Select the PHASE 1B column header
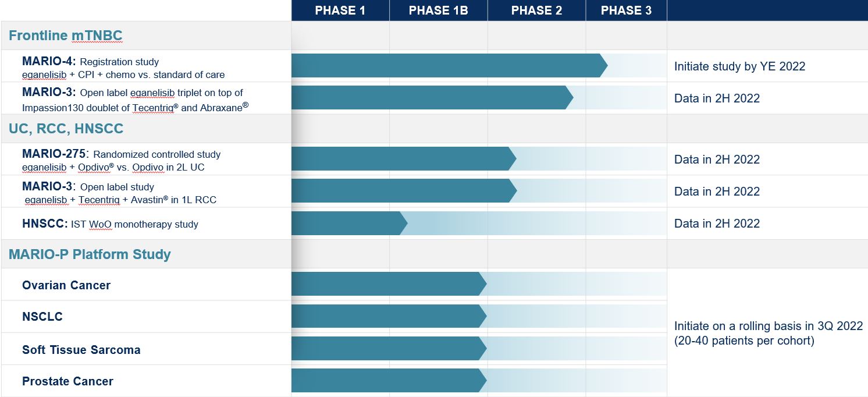Screen dimensions: 868x397 [438, 10]
